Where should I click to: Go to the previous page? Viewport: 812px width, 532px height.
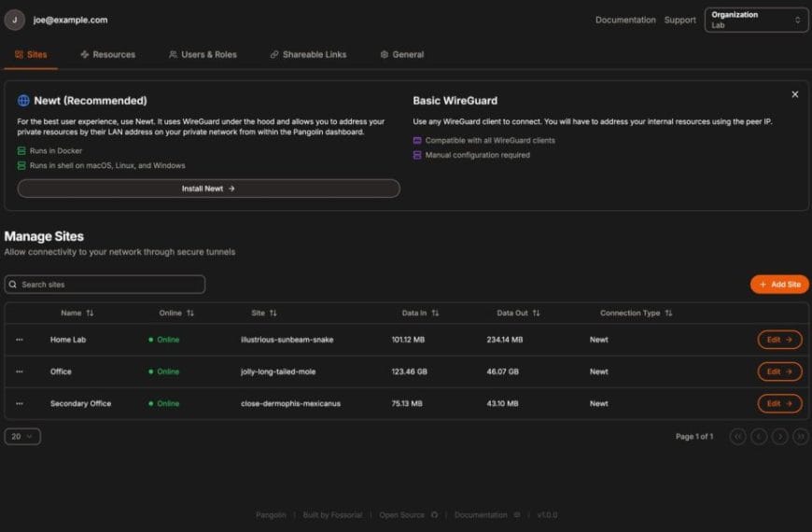click(x=759, y=437)
